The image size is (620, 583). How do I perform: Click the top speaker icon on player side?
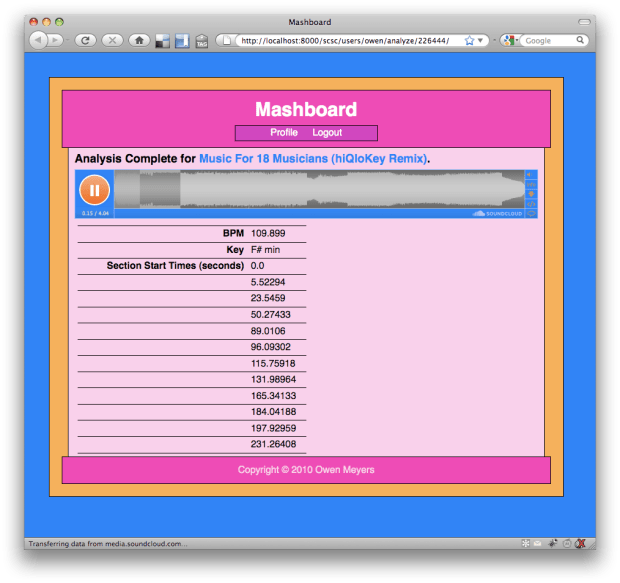pos(531,175)
